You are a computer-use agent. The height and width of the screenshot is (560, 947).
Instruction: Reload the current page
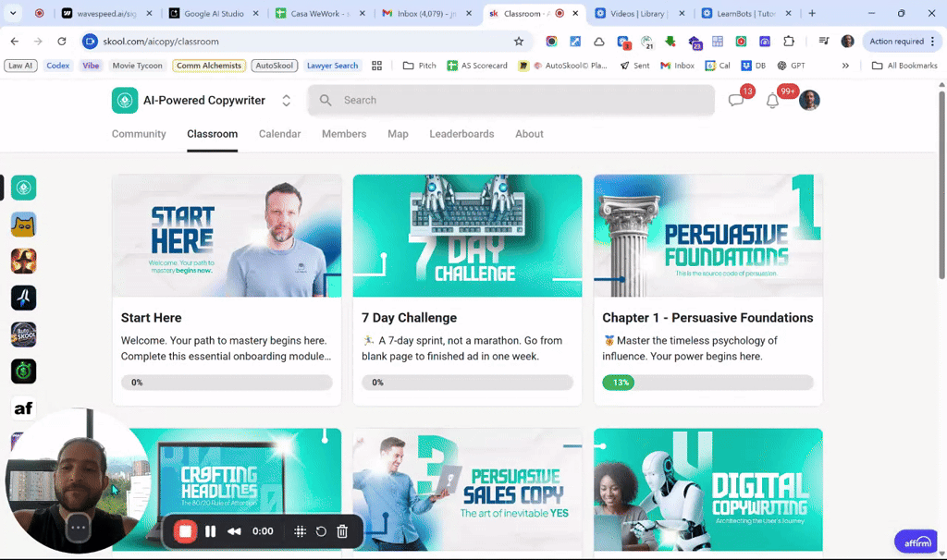pyautogui.click(x=62, y=41)
